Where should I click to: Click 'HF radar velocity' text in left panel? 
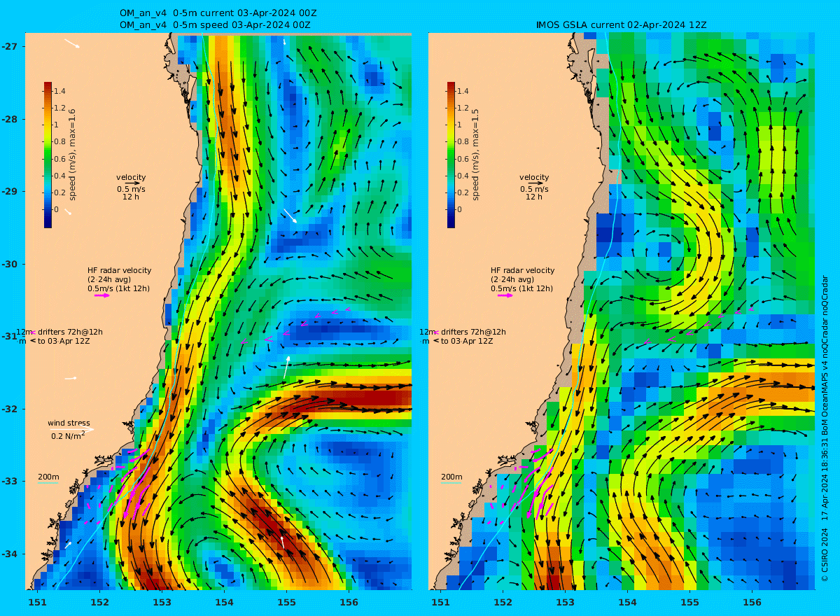point(120,270)
